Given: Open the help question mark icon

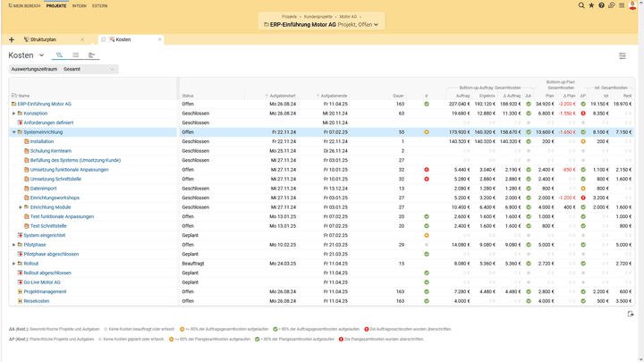Looking at the screenshot, I should (x=601, y=5).
